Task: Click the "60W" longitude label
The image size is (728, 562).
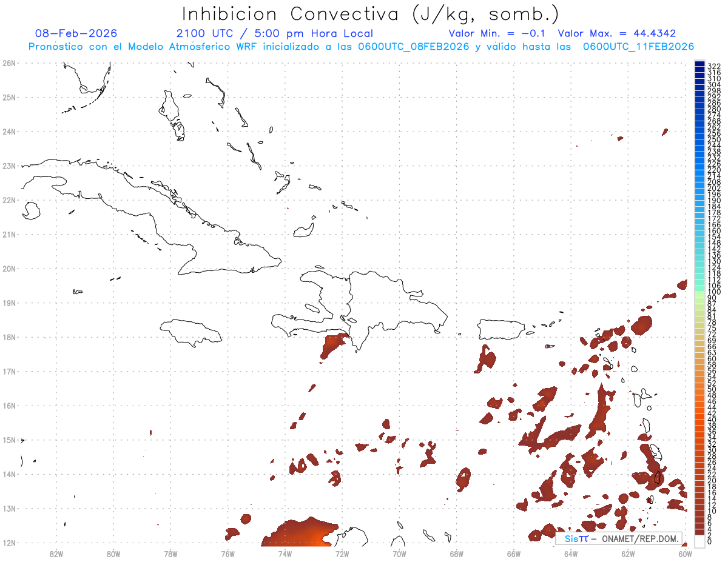Action: (685, 553)
